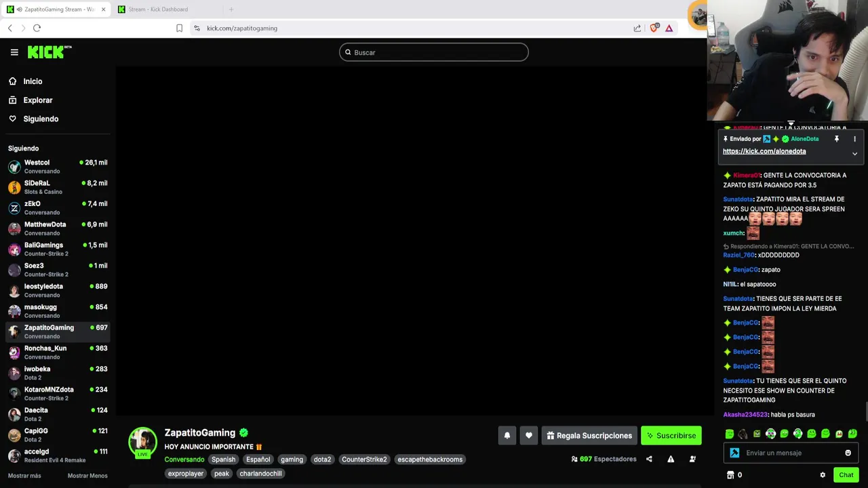The image size is (868, 488).
Task: Expand list with Mostrar más
Action: point(24,476)
